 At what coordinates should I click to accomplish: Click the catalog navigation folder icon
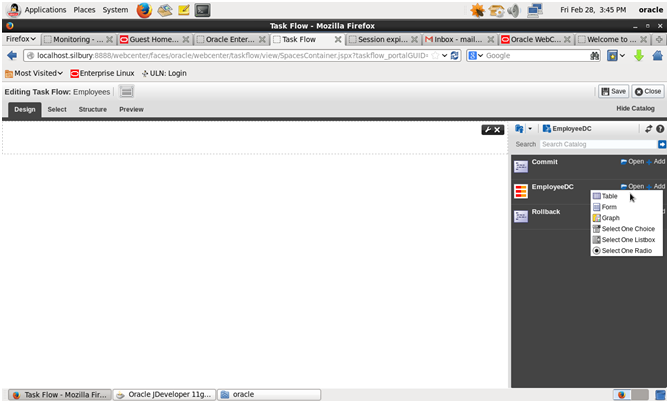[519, 129]
